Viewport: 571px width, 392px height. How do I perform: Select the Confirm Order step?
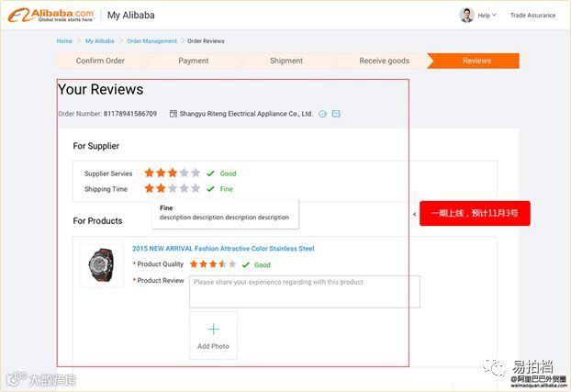tap(100, 61)
